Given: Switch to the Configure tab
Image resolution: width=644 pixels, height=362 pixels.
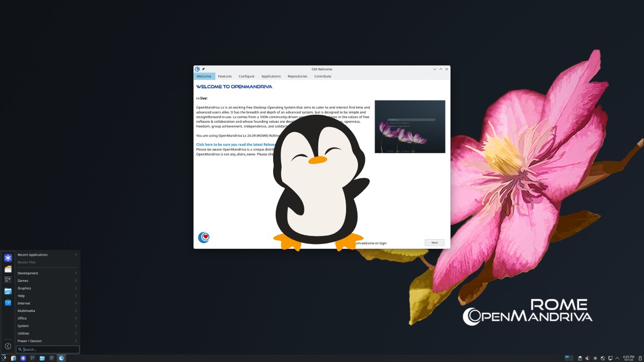Looking at the screenshot, I should (247, 76).
